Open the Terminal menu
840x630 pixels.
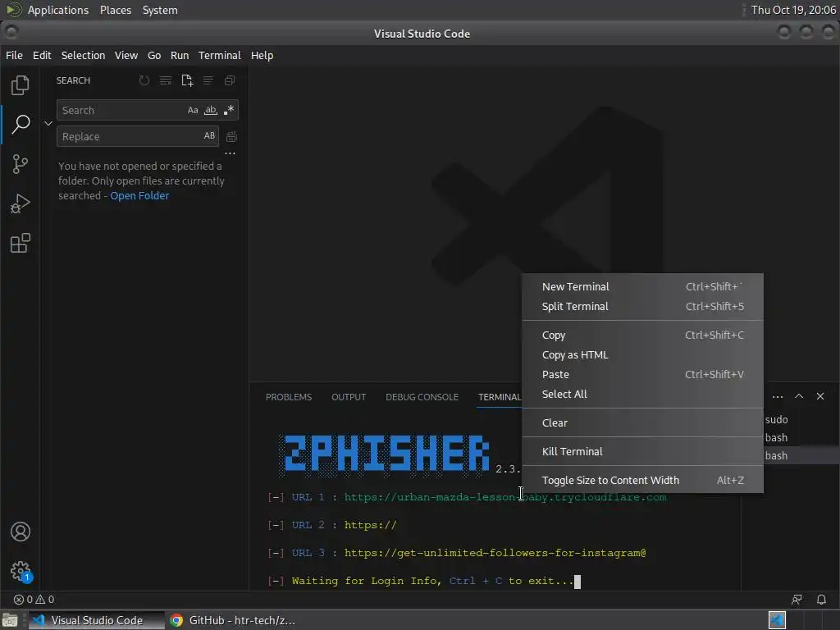(220, 55)
